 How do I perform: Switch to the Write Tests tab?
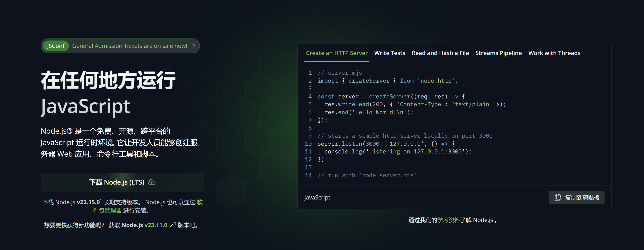[x=389, y=53]
